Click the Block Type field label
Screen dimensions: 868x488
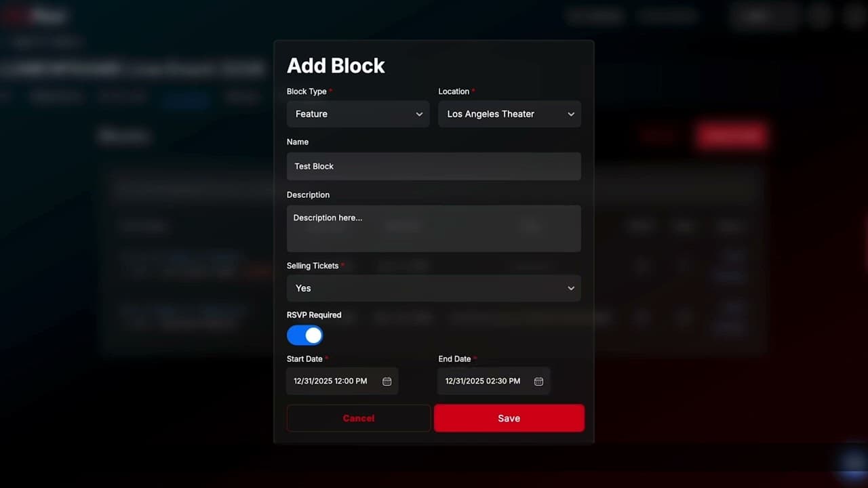pos(307,91)
